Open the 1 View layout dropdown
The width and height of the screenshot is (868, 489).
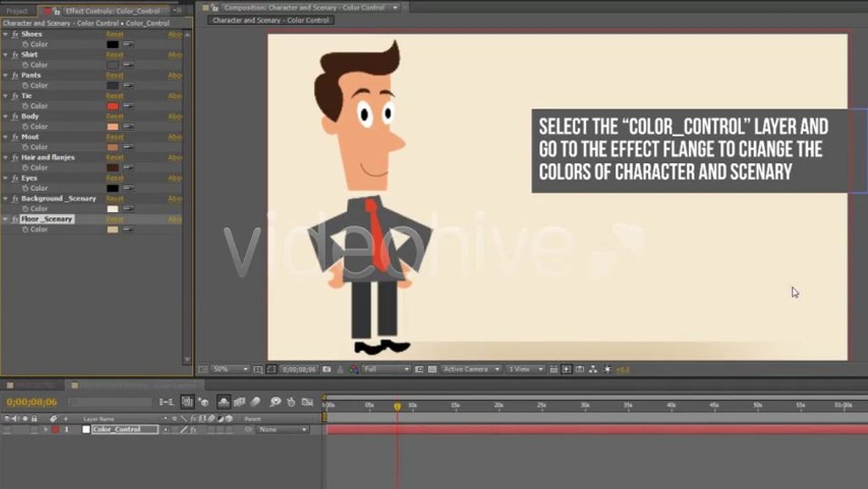pos(526,369)
